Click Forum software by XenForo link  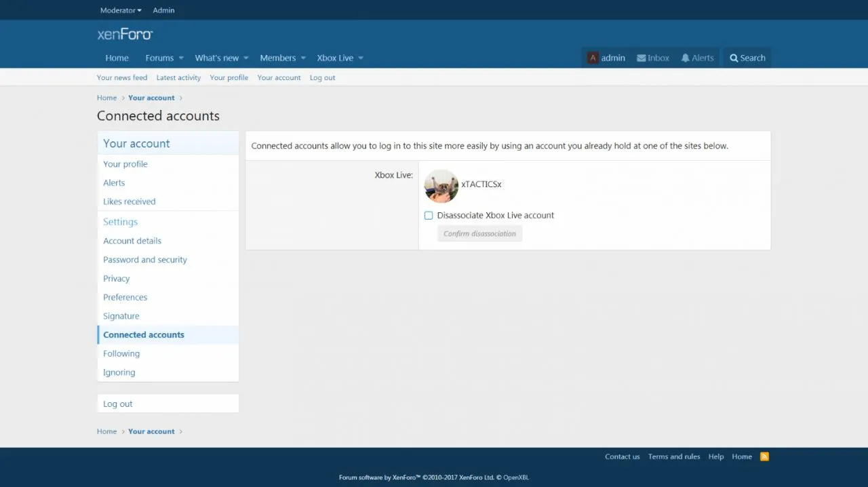point(416,478)
